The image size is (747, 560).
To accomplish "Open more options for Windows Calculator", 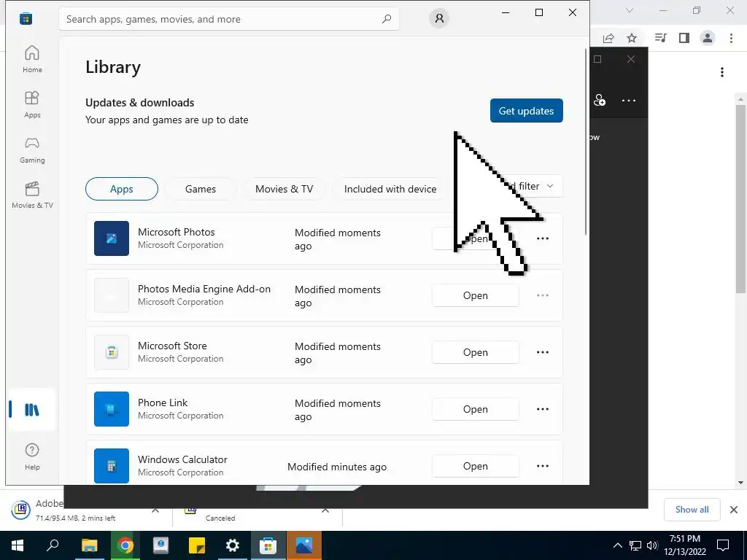I will pos(543,466).
